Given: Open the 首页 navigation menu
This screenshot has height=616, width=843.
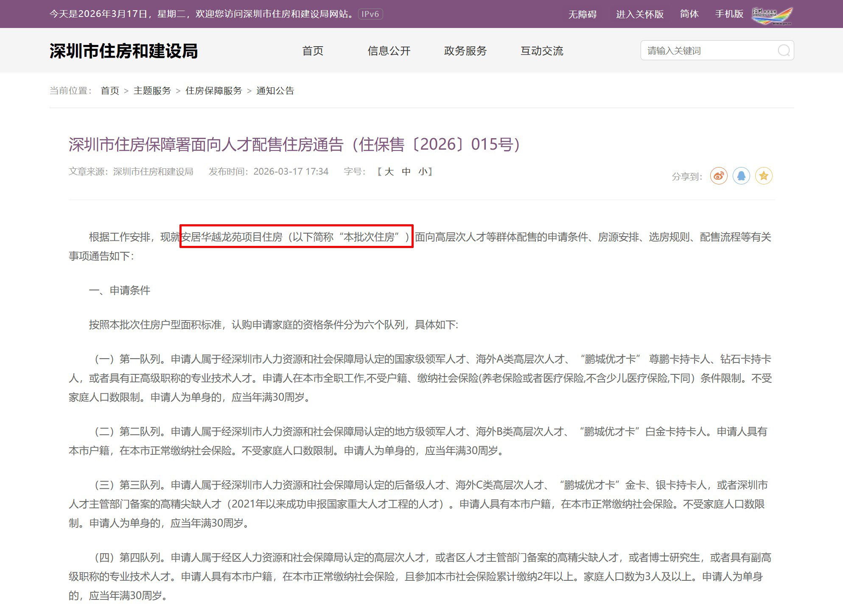Looking at the screenshot, I should (x=313, y=51).
